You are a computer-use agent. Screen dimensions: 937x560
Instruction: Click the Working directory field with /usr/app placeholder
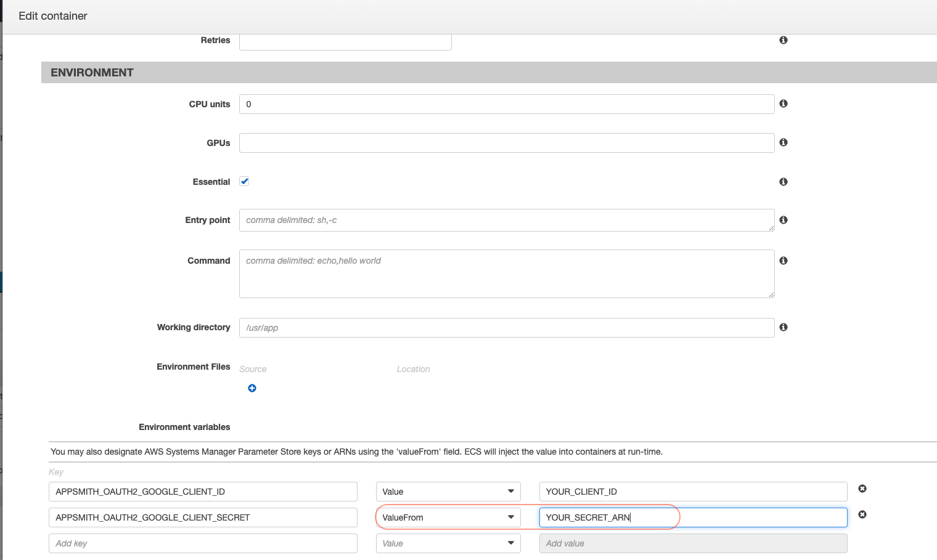(x=507, y=327)
